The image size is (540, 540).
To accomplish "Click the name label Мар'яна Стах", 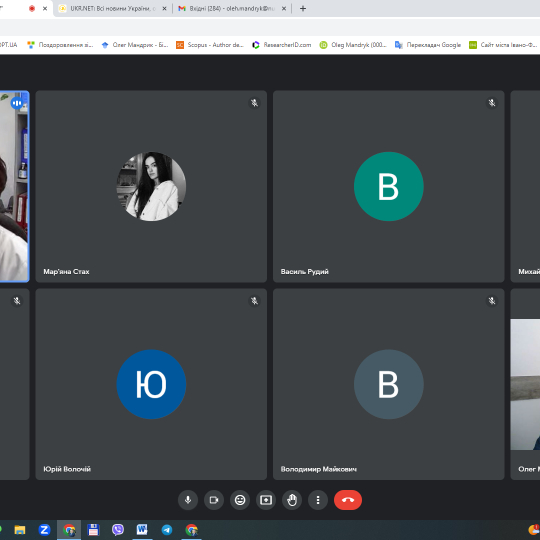I will [x=66, y=271].
